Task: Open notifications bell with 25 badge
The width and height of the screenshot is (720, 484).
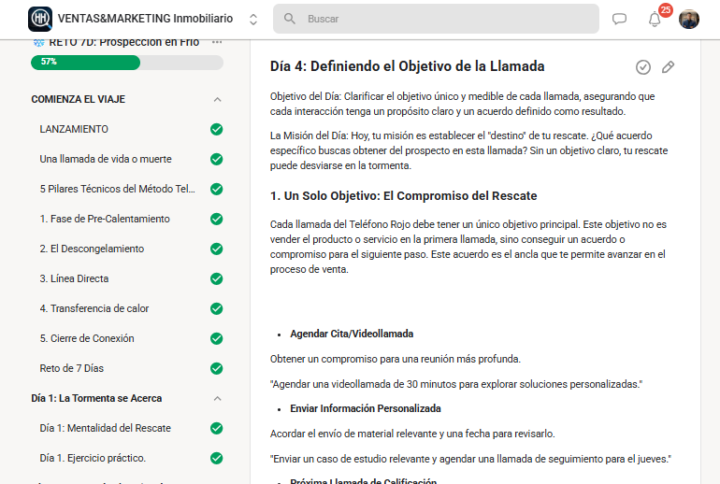Action: click(655, 19)
